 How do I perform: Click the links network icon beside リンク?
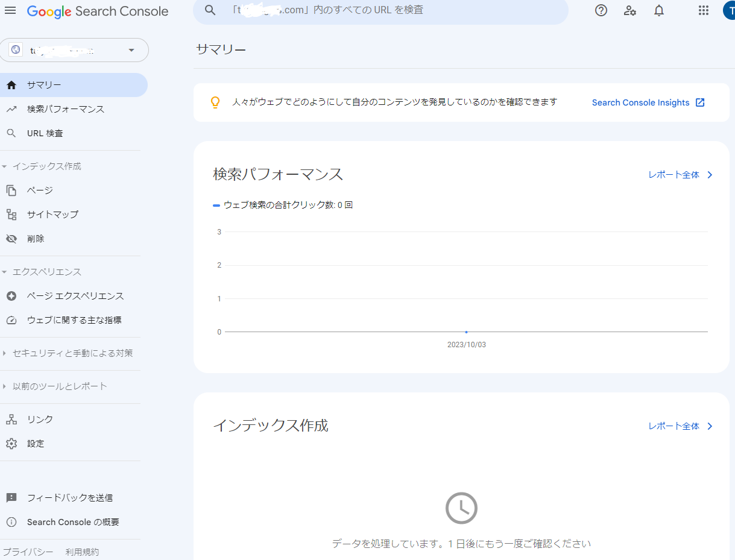(11, 420)
